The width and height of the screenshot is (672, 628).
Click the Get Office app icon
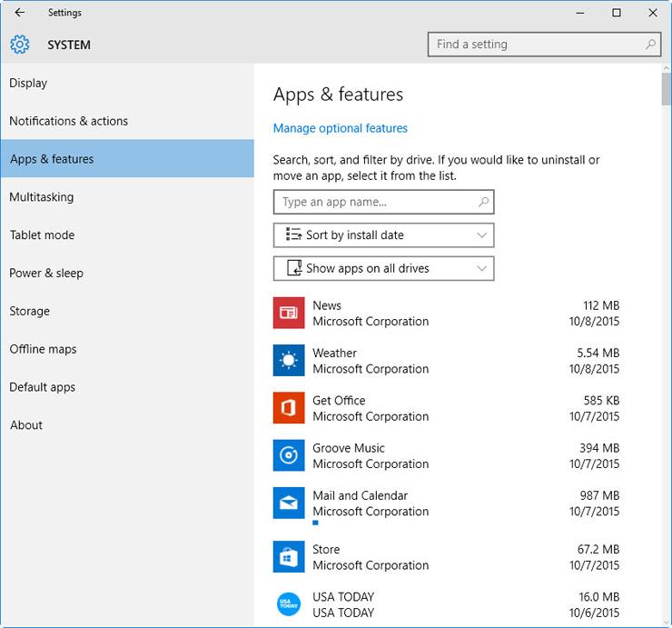(x=289, y=408)
